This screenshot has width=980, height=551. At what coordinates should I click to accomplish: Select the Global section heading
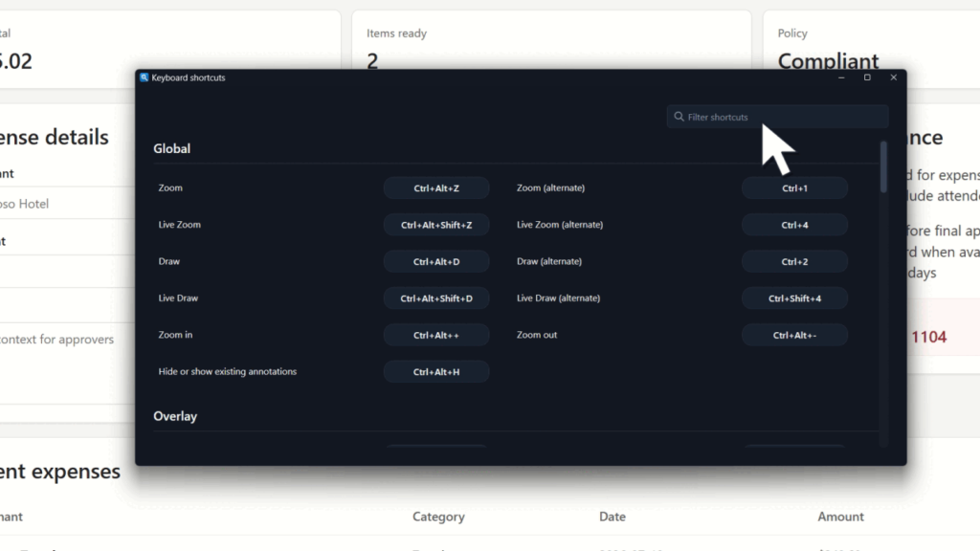(x=172, y=148)
